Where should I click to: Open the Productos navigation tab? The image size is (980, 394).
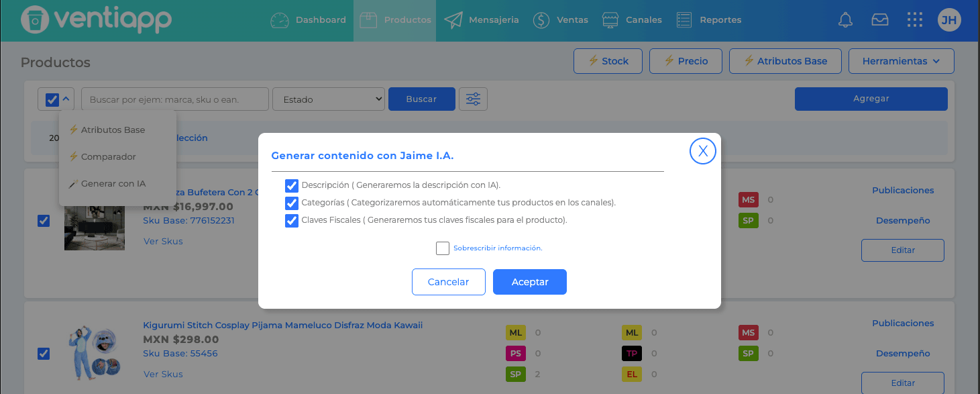395,20
